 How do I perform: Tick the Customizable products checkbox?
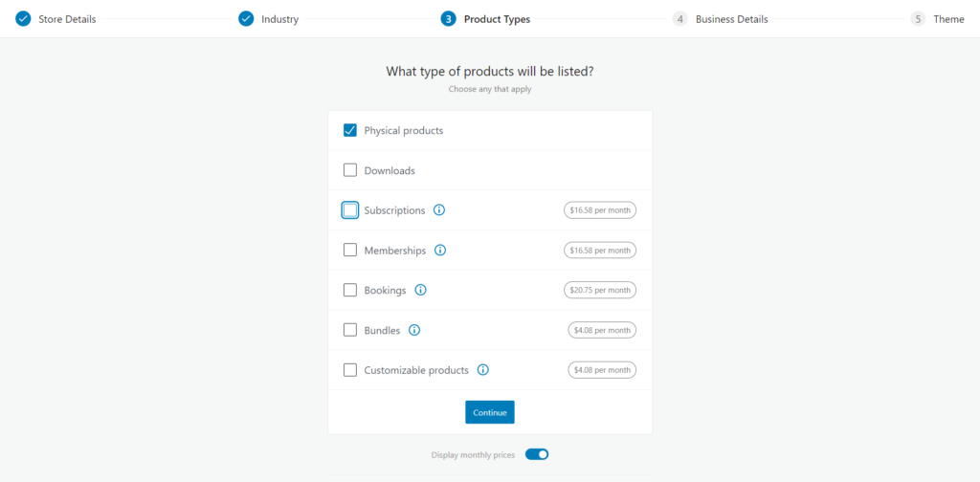pos(350,370)
